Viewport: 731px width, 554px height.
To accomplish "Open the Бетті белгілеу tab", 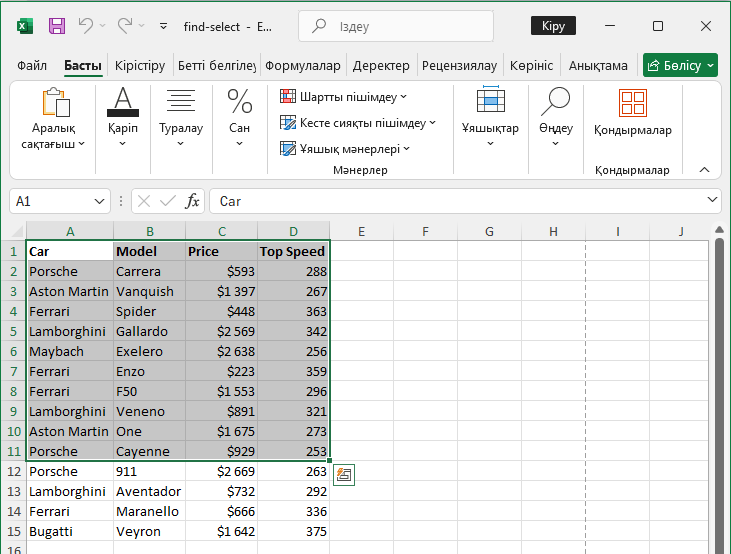I will (x=217, y=65).
